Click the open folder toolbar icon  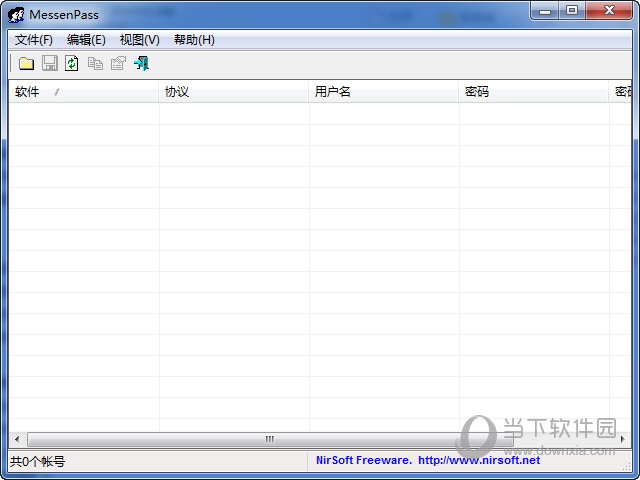coord(27,64)
